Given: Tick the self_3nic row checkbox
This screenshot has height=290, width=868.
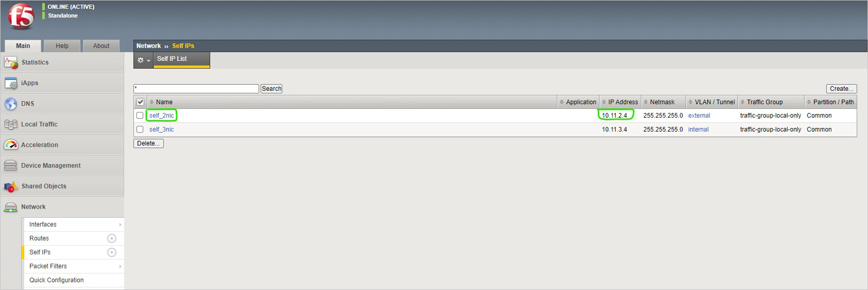Looking at the screenshot, I should 140,130.
